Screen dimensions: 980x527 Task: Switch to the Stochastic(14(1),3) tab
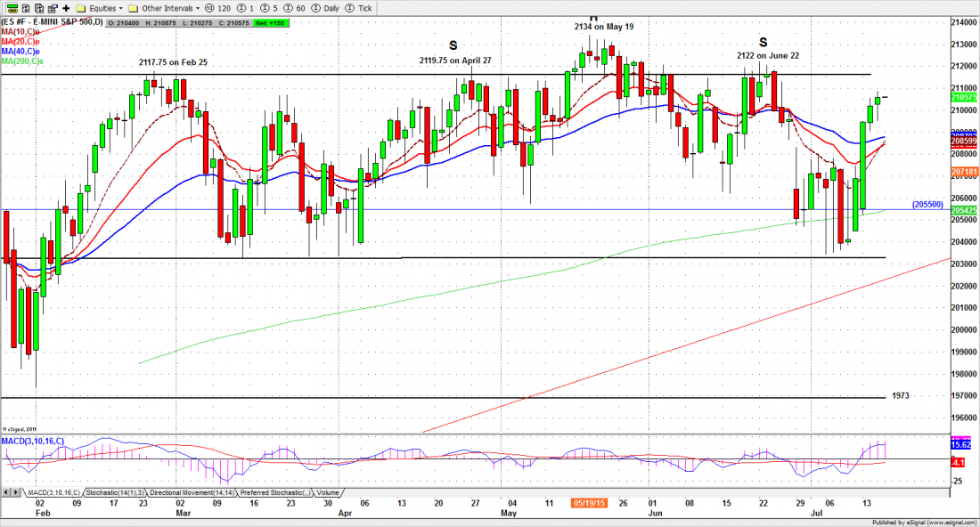point(110,492)
